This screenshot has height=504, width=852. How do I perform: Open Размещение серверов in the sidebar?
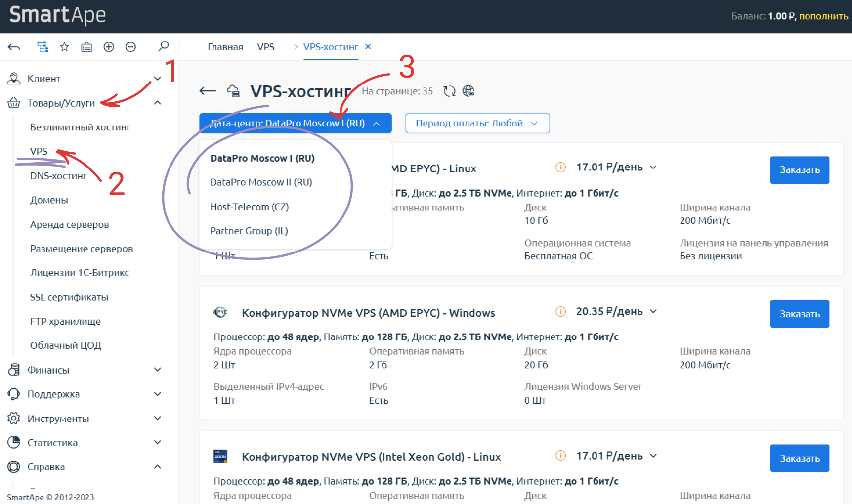pos(82,249)
